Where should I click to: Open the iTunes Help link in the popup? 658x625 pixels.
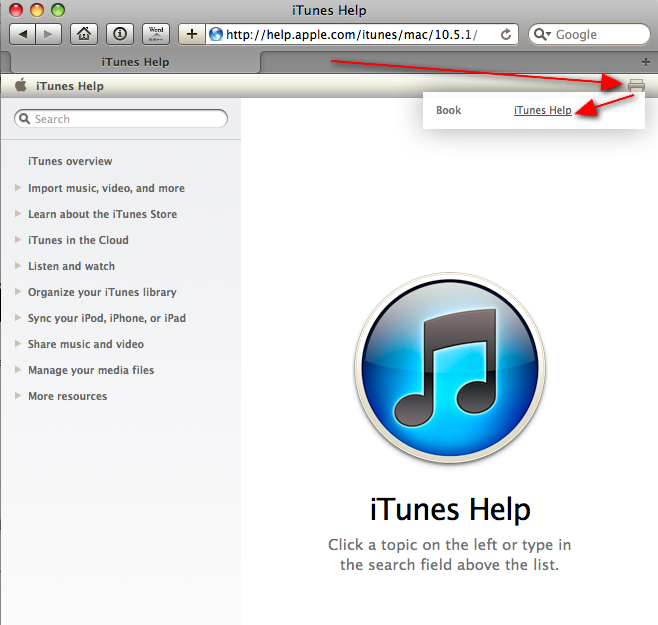[x=543, y=110]
